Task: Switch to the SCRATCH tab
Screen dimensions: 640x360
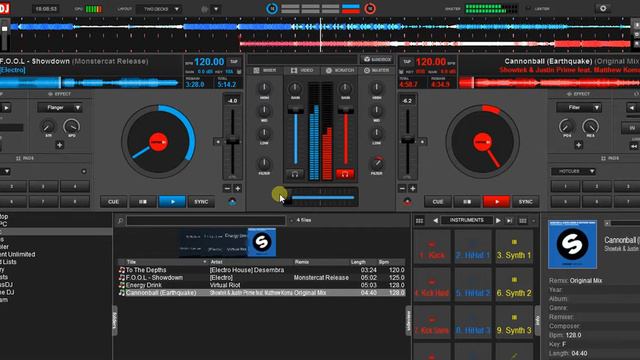Action: click(x=340, y=71)
